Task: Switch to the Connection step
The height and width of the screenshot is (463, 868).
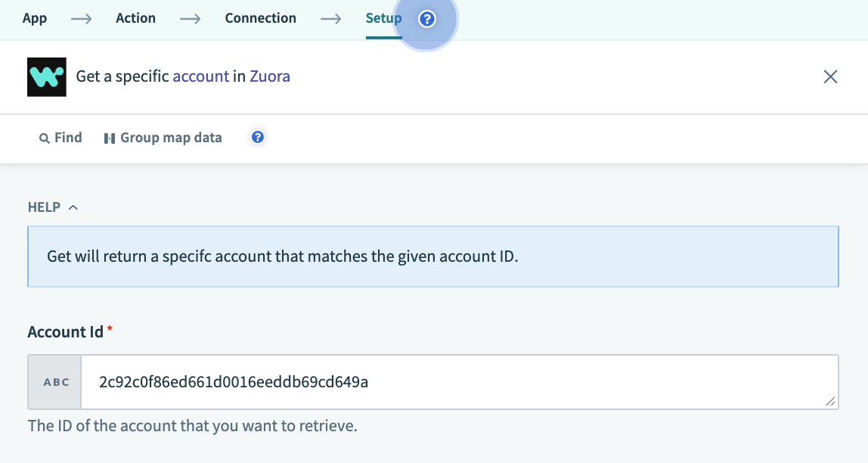Action: click(260, 17)
